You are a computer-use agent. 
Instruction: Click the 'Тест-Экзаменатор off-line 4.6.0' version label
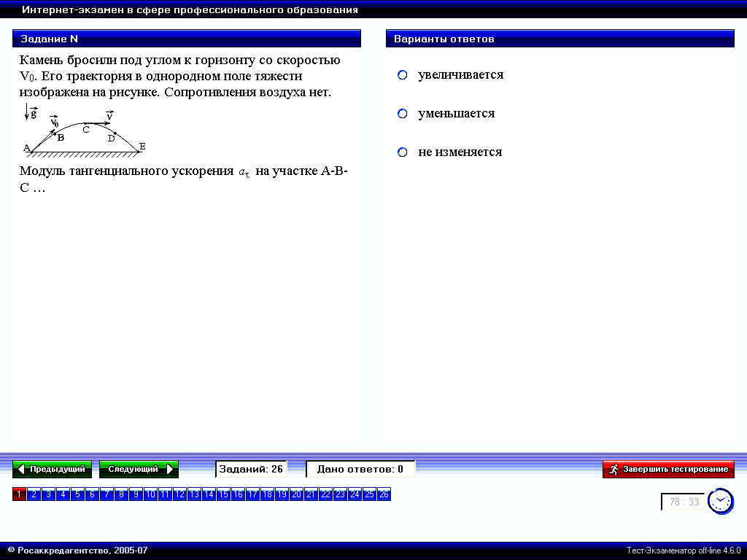684,551
